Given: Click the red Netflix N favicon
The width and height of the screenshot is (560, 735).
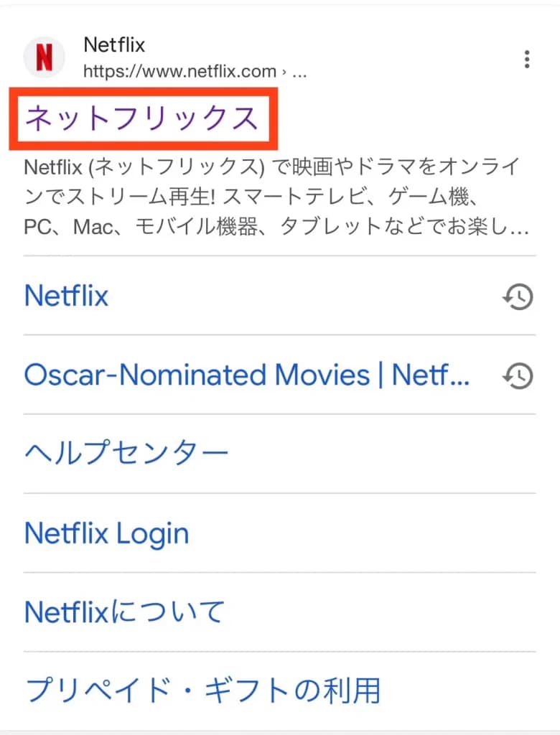Looking at the screenshot, I should click(x=45, y=57).
